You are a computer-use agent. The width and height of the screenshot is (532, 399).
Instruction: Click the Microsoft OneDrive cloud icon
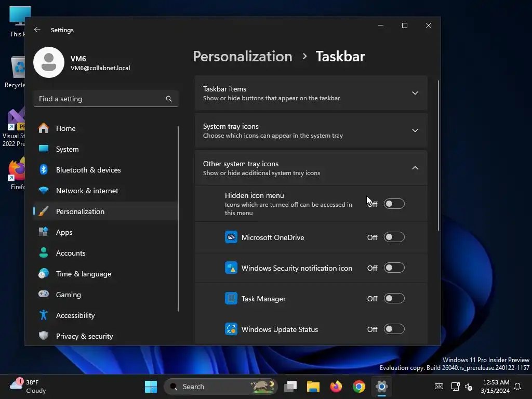coord(231,237)
